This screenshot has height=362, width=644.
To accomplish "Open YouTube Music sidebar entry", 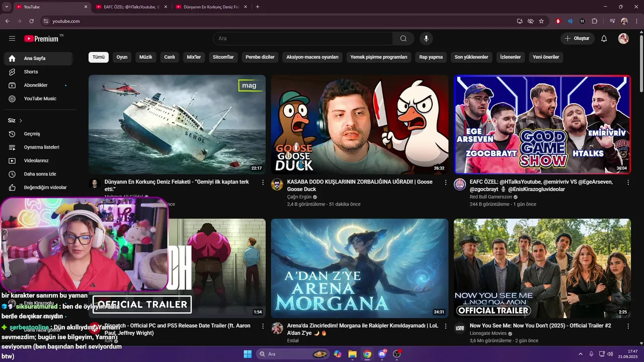I will click(x=38, y=99).
